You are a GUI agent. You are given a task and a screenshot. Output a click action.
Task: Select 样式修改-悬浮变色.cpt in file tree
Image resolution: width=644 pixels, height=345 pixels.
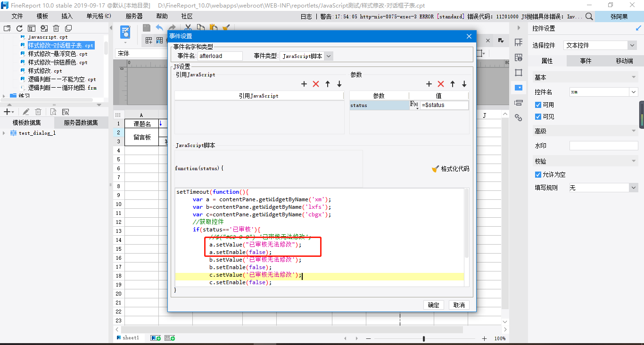point(58,54)
